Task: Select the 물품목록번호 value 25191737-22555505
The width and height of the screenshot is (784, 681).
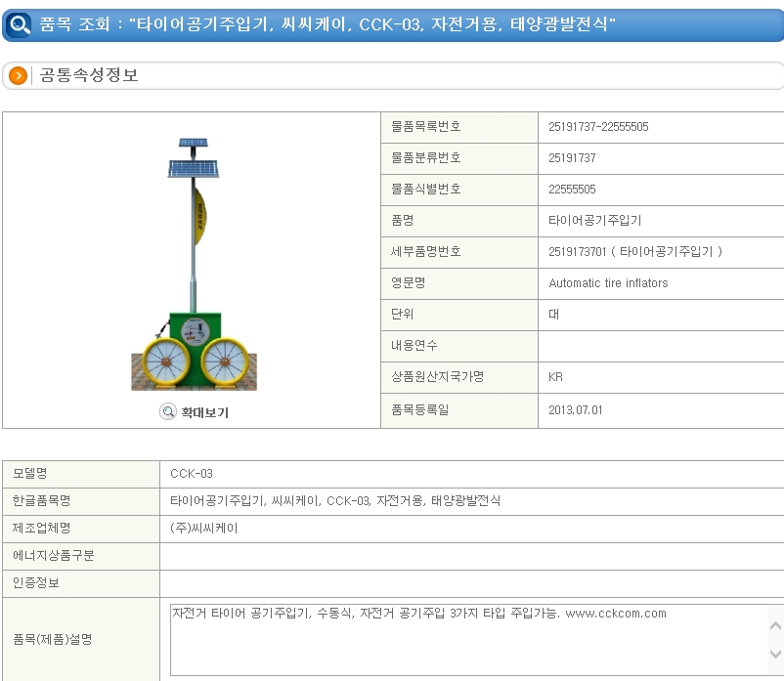Action: (x=598, y=127)
